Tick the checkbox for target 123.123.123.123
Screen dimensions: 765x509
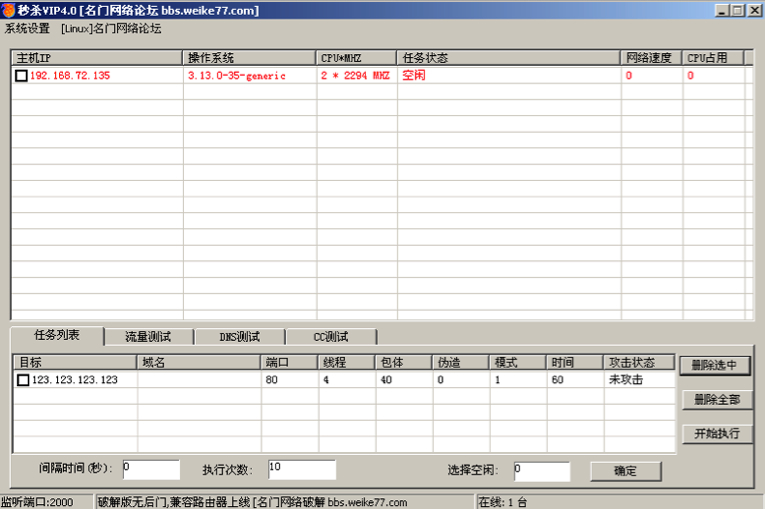coord(23,380)
